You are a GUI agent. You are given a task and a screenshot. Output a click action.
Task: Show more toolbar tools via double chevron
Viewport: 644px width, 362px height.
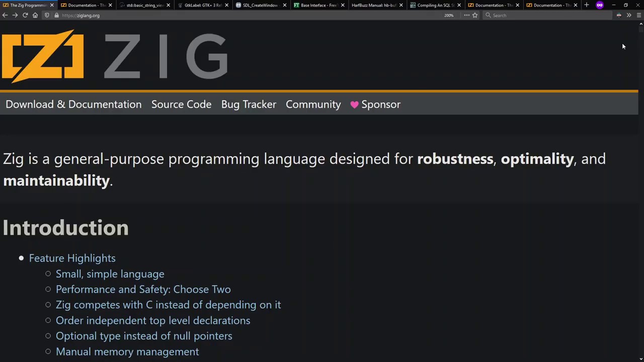629,15
